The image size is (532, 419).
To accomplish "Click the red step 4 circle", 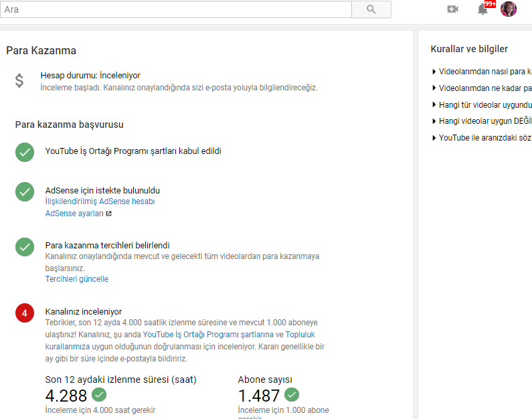I will (x=25, y=313).
